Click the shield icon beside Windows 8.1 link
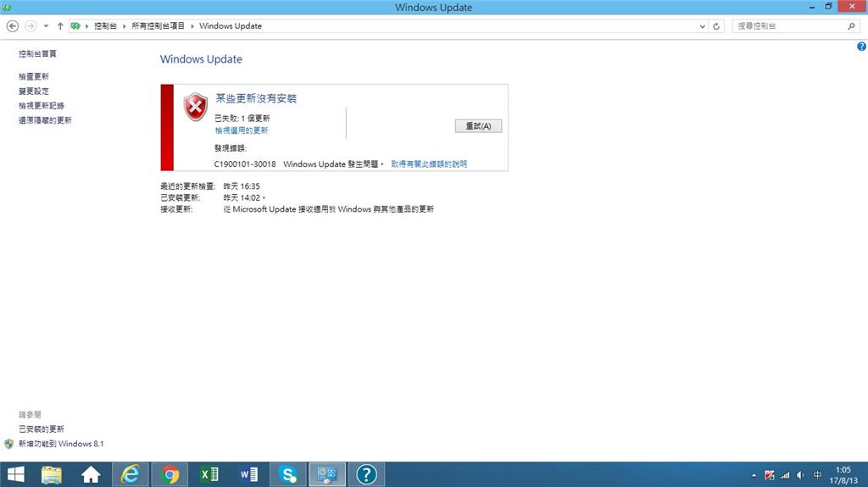The height and width of the screenshot is (487, 868). (x=8, y=444)
